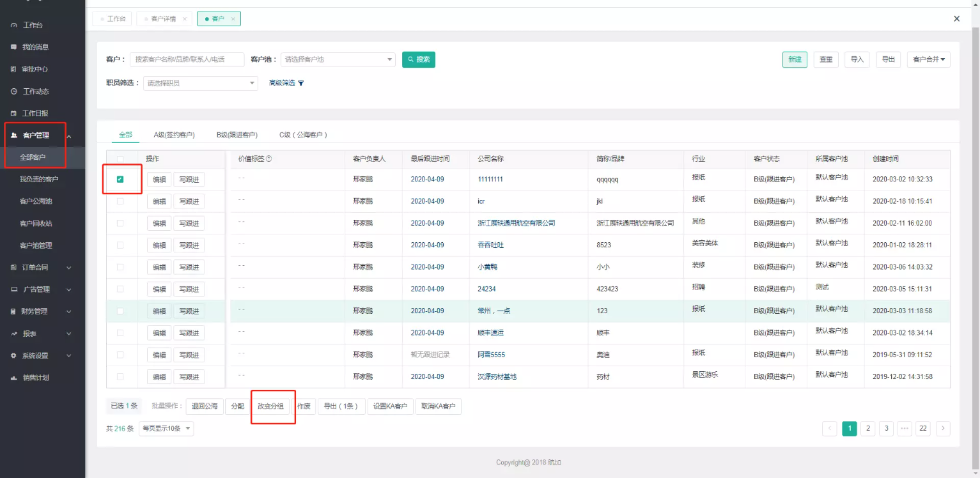Change 每页显示10条 page size dropdown
Image resolution: width=980 pixels, height=478 pixels.
(x=167, y=429)
